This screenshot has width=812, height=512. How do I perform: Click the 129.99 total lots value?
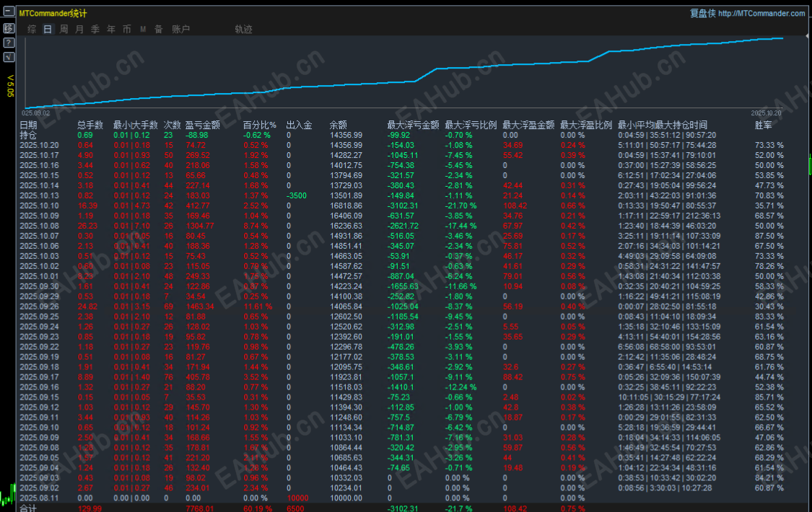90,508
